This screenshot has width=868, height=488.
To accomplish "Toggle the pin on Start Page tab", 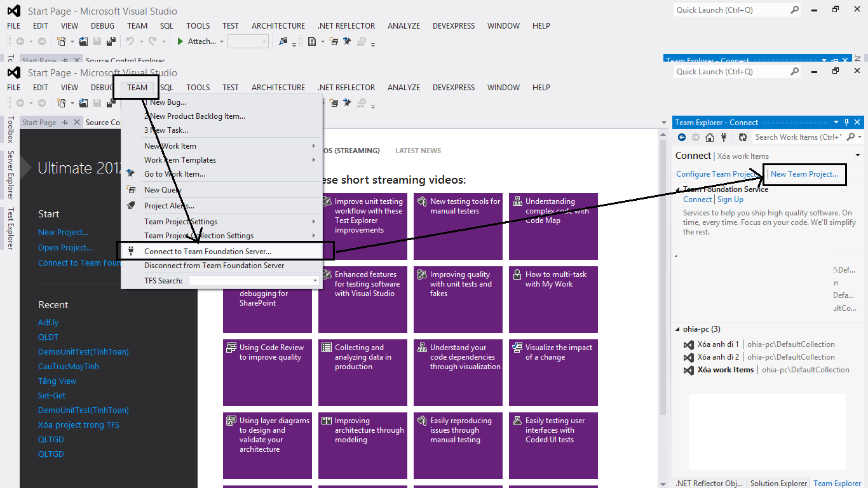I will coord(65,123).
